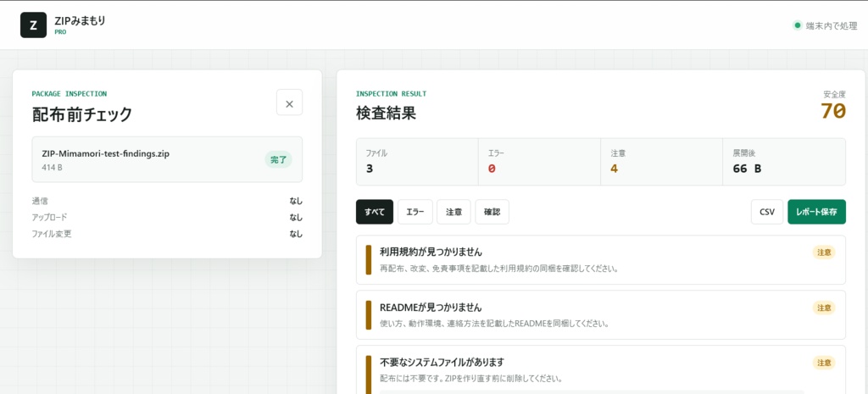Switch to the 確認 filter tab
868x394 pixels.
pos(492,212)
